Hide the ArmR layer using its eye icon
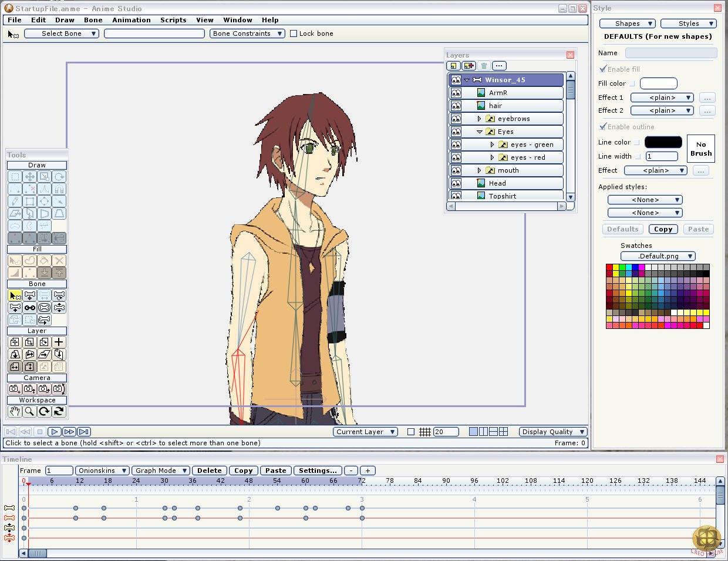Viewport: 728px width, 561px height. (x=456, y=93)
